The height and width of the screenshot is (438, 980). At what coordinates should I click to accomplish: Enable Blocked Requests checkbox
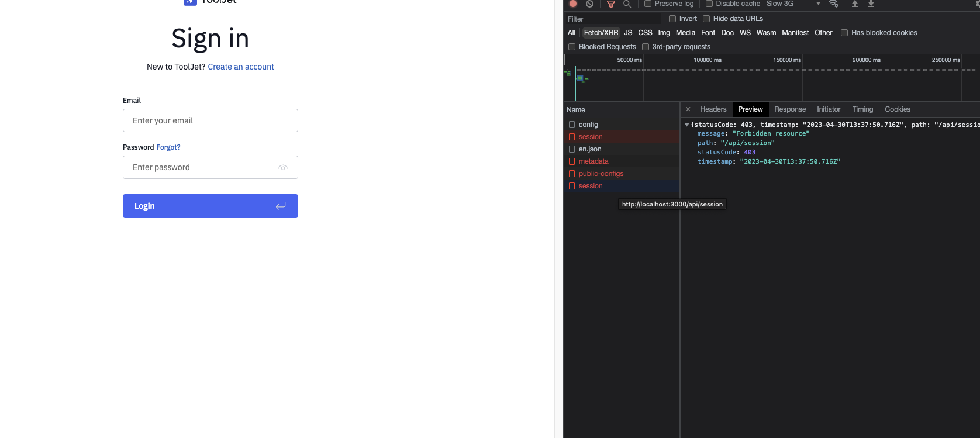(572, 47)
